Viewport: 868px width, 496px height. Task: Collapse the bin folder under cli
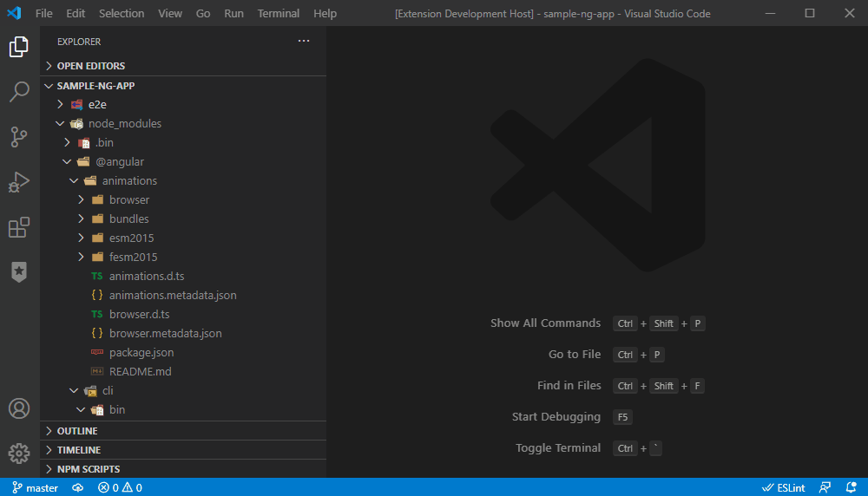coord(82,410)
